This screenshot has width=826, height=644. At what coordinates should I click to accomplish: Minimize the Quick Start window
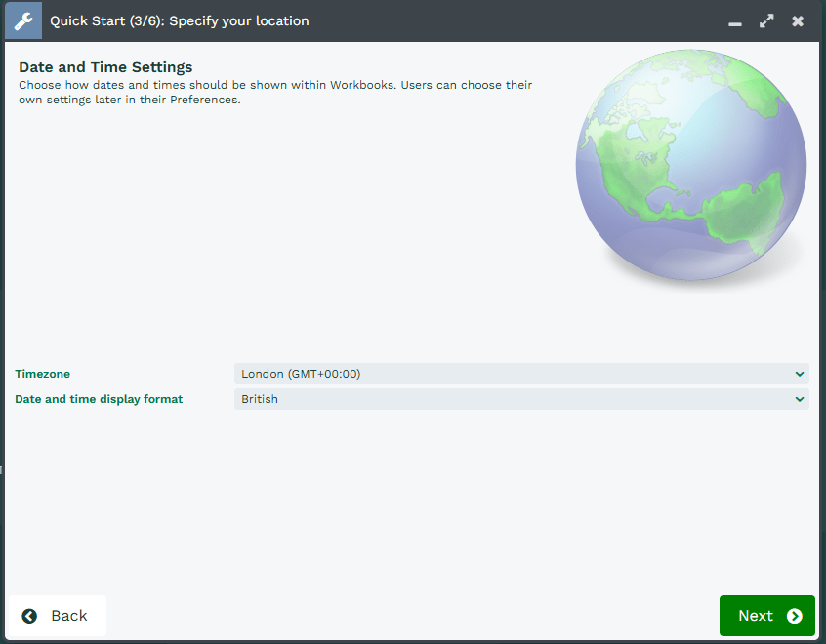[735, 22]
